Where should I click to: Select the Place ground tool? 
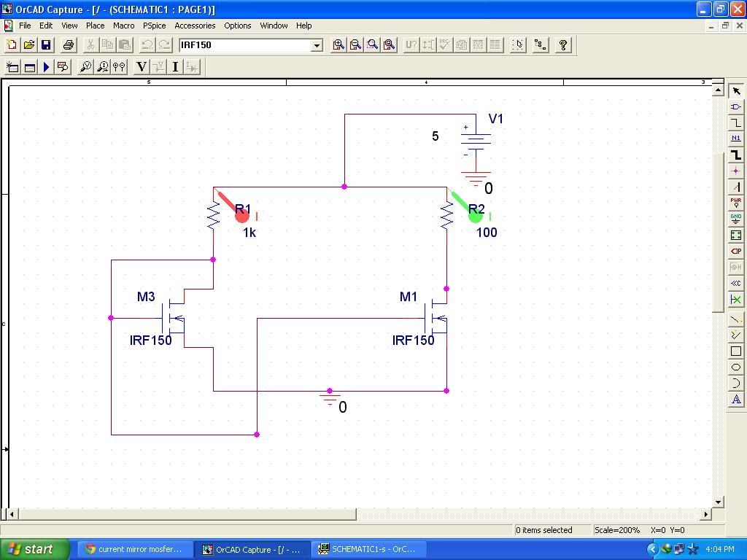click(737, 221)
